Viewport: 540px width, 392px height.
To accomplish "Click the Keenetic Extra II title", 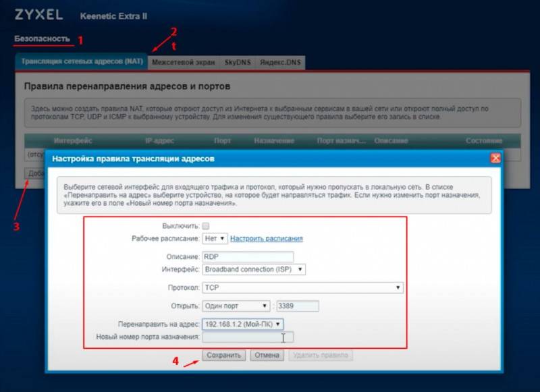I will click(x=113, y=16).
